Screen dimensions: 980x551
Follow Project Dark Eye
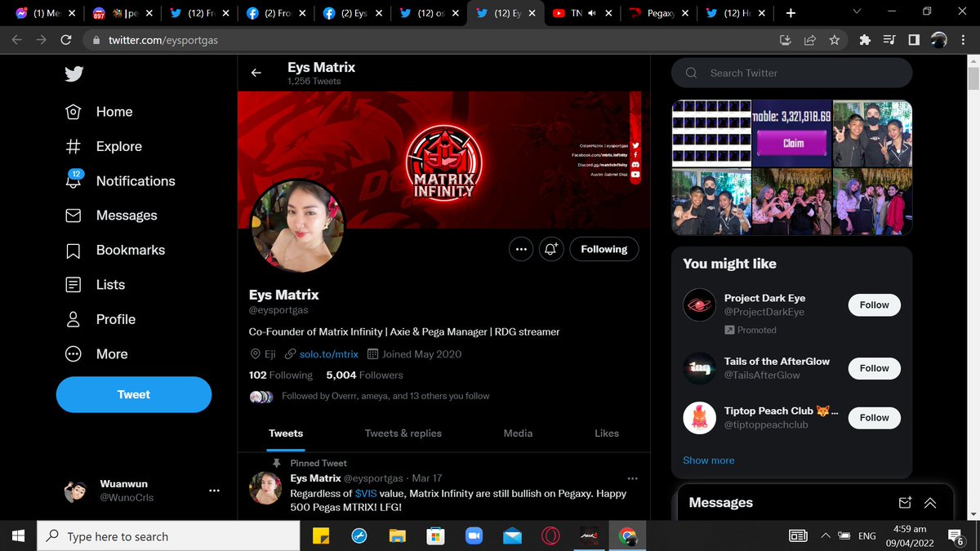click(874, 304)
